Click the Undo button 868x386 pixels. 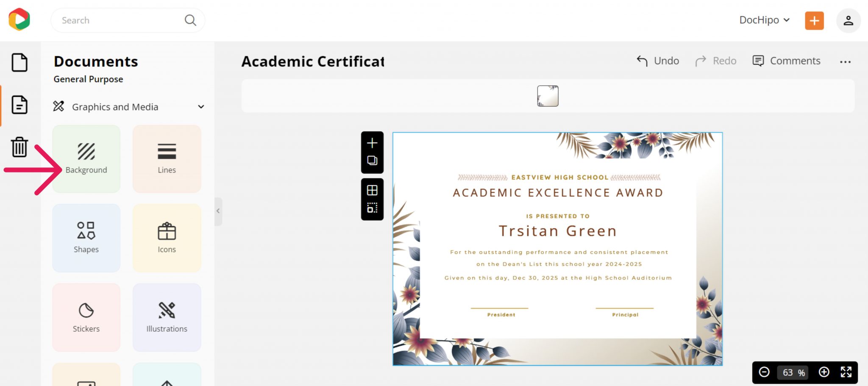(657, 61)
